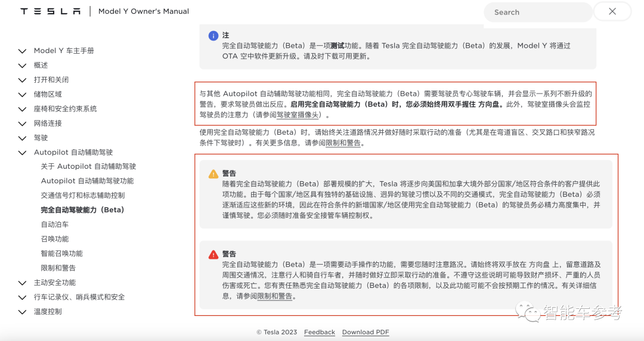Click the Tesla logo in header
644x341 pixels.
tap(50, 11)
